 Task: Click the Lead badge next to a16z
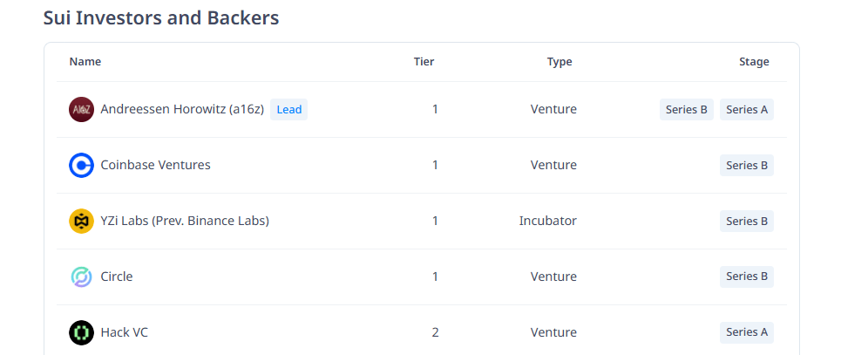tap(288, 110)
